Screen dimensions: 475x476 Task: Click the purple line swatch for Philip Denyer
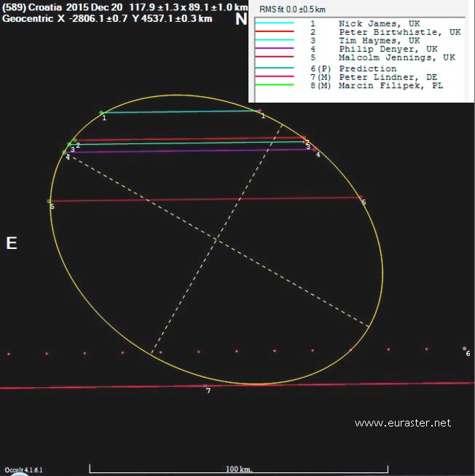(x=274, y=49)
